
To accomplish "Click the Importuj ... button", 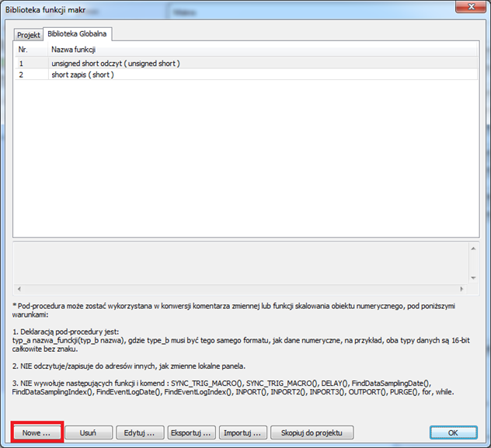I will pos(243,432).
